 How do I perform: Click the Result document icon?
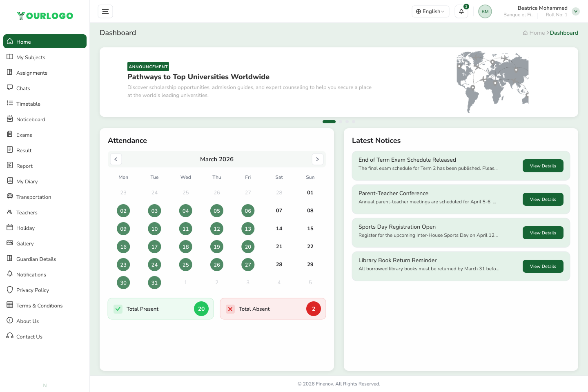click(10, 150)
